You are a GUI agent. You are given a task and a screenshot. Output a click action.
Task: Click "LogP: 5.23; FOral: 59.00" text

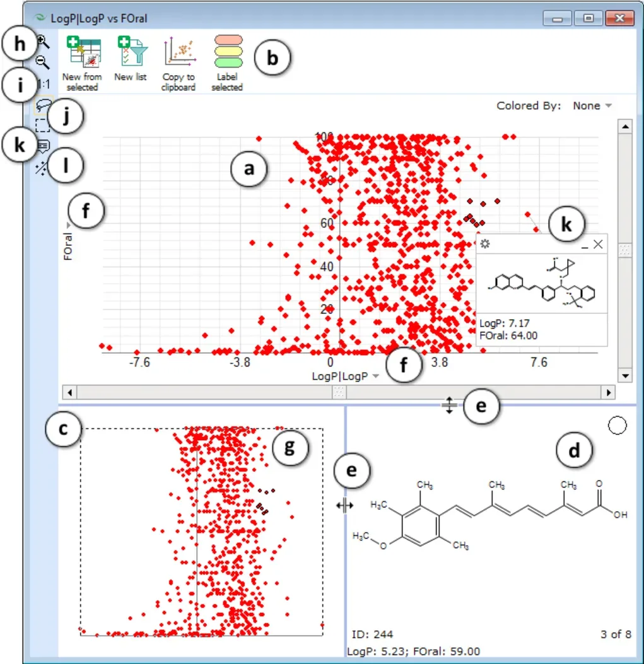point(414,651)
